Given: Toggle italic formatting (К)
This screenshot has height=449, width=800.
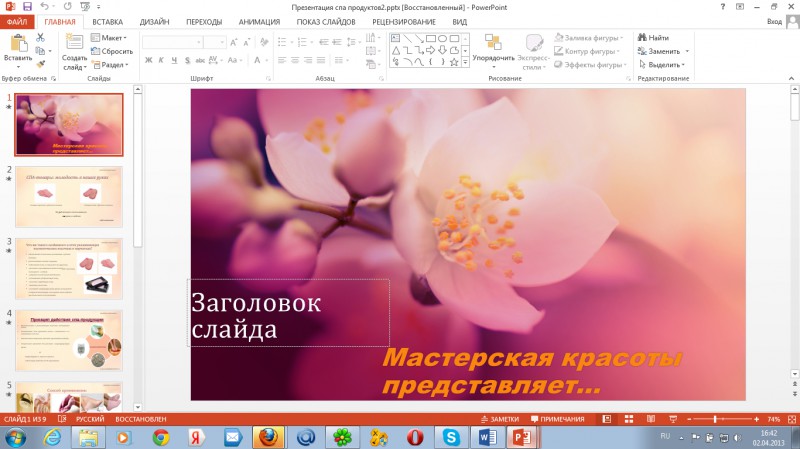Looking at the screenshot, I should (161, 60).
